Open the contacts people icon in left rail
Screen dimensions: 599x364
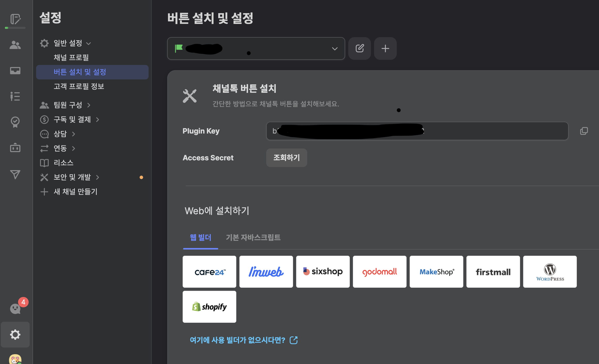point(15,45)
